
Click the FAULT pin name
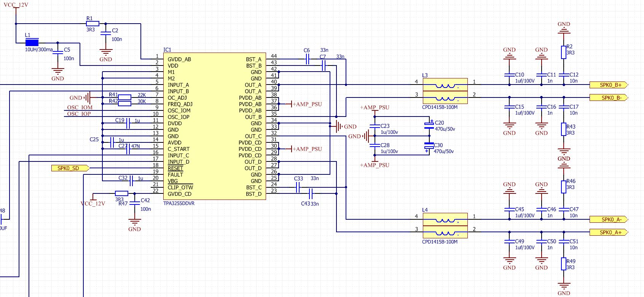[x=175, y=174]
